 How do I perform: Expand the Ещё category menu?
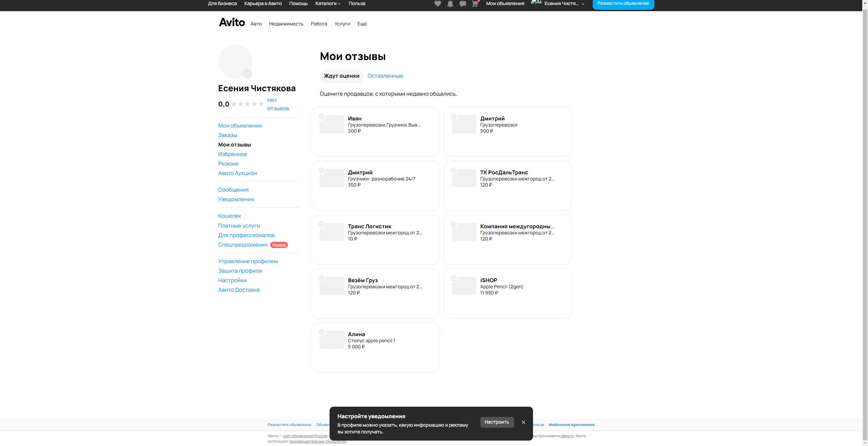362,24
